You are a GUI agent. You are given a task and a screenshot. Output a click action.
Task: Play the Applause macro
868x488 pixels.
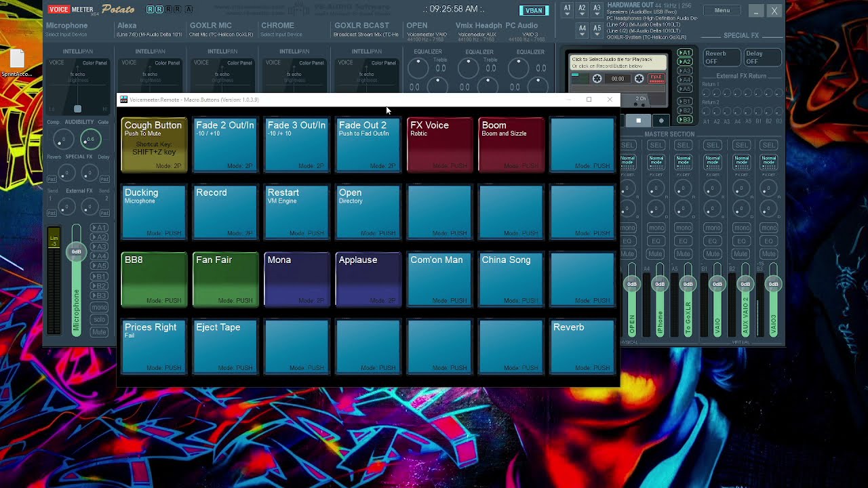(368, 279)
